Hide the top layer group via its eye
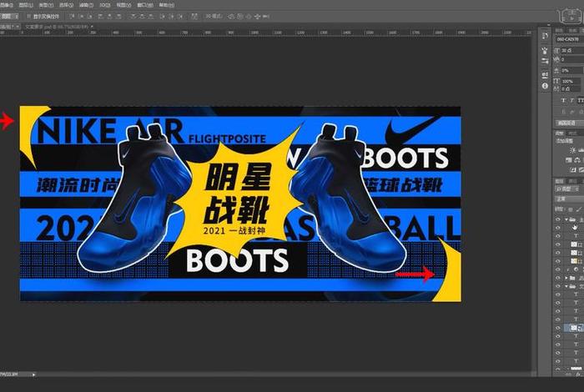This screenshot has height=392, width=584. tap(558, 219)
